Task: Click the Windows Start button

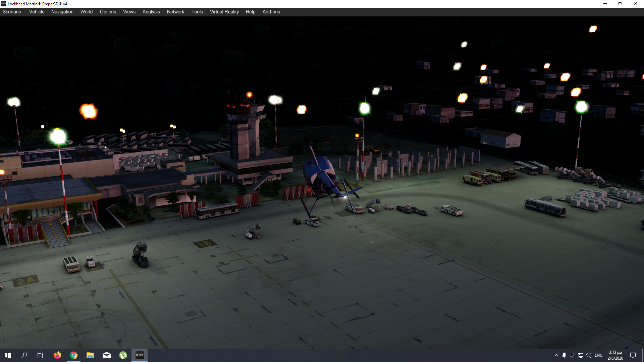Action: 8,355
